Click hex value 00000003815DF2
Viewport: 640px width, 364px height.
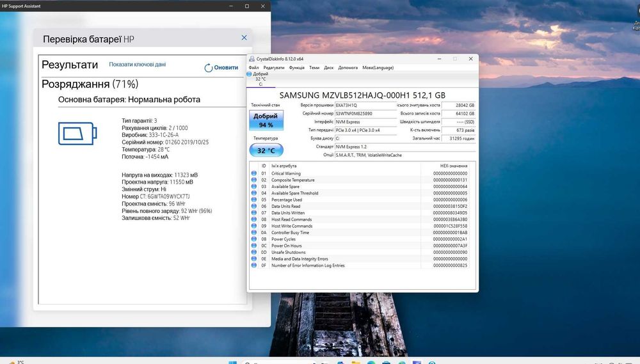pos(450,206)
